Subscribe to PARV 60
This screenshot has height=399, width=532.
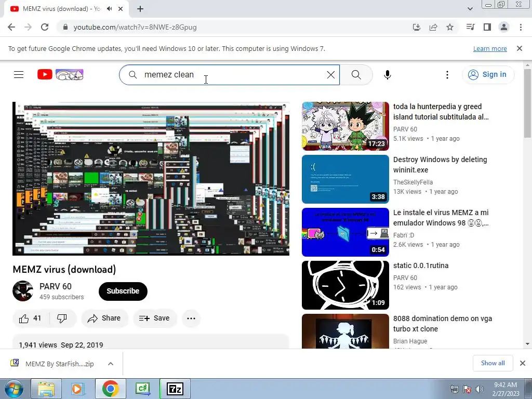tap(123, 291)
